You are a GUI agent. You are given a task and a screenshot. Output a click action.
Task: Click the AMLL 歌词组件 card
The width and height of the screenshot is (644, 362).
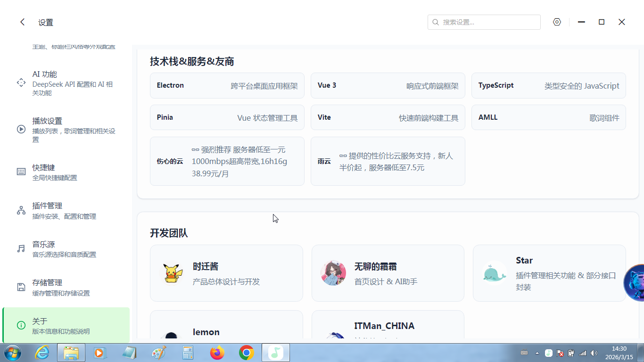click(x=548, y=118)
